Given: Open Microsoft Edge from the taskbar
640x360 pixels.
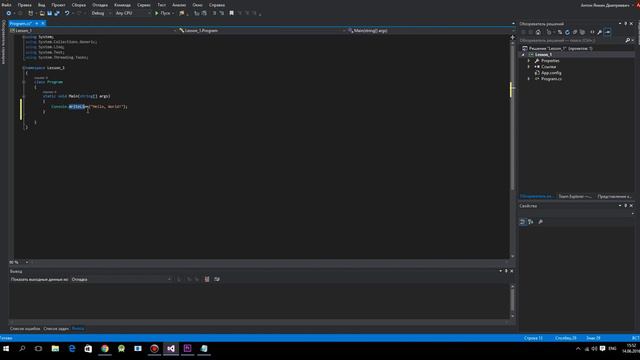Looking at the screenshot, I should [x=72, y=349].
